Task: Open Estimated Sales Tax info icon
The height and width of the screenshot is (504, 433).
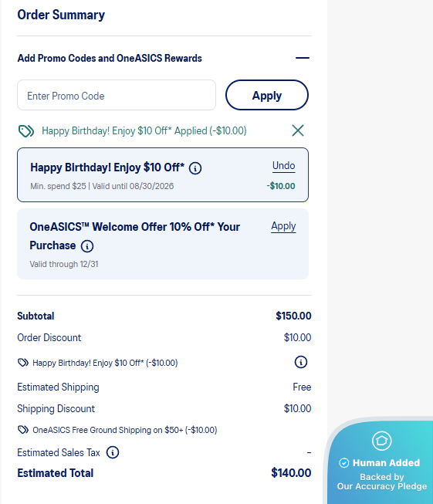Action: coord(113,452)
